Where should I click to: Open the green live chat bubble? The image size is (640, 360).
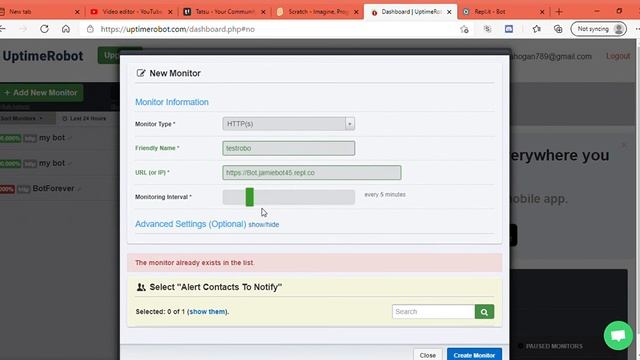[x=618, y=336]
